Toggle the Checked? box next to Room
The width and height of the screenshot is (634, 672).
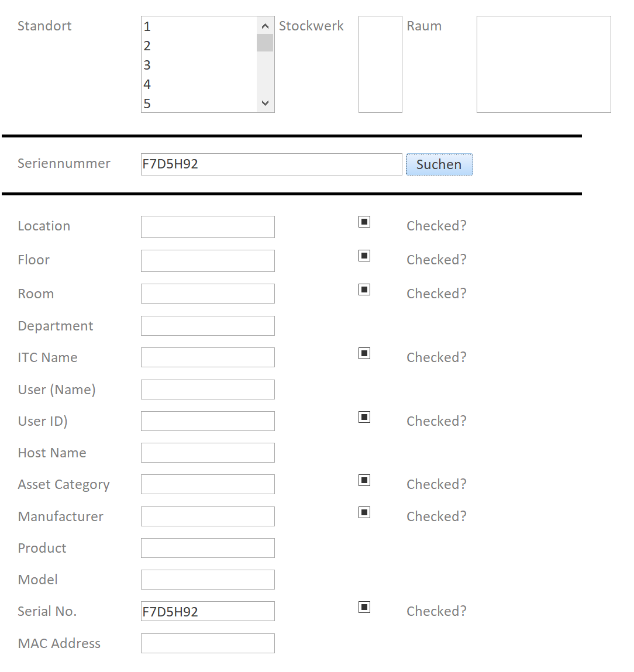click(364, 290)
